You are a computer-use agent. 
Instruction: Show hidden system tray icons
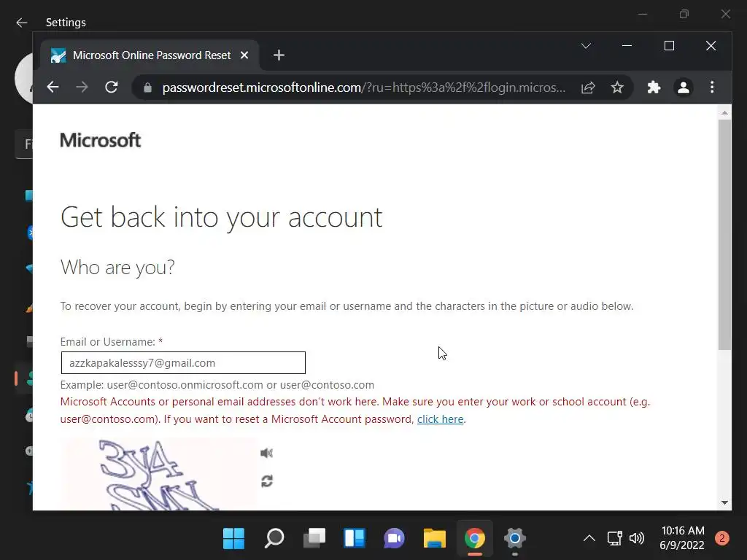[x=589, y=538]
